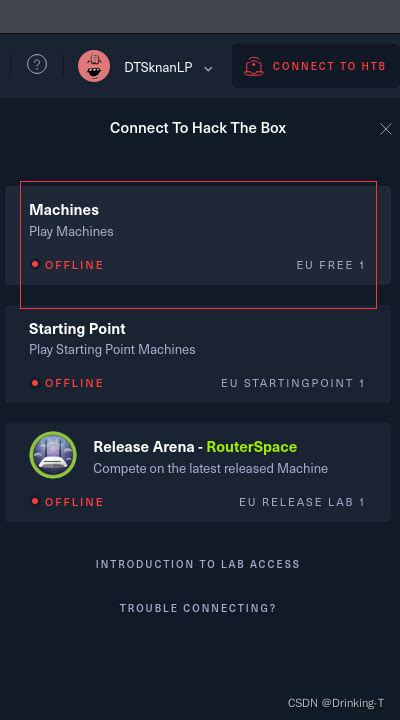400x720 pixels.
Task: Close the Connect To Hack The Box panel
Action: 386,129
